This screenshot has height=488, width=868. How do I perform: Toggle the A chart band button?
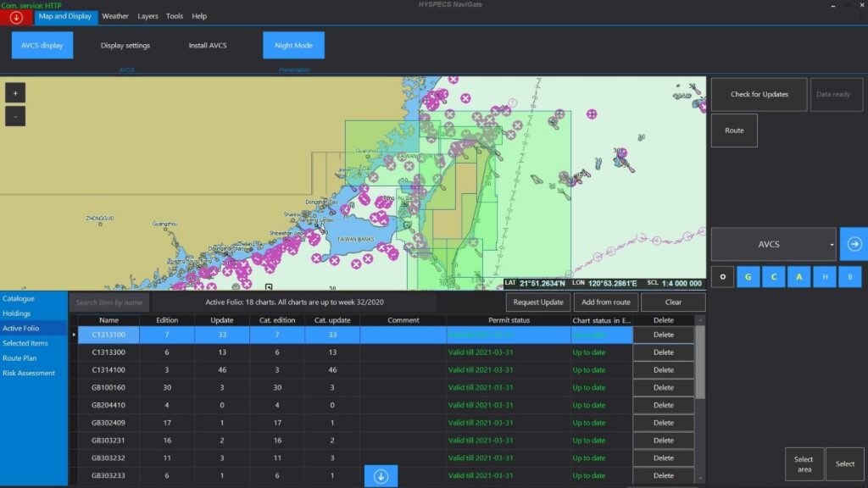tap(798, 277)
